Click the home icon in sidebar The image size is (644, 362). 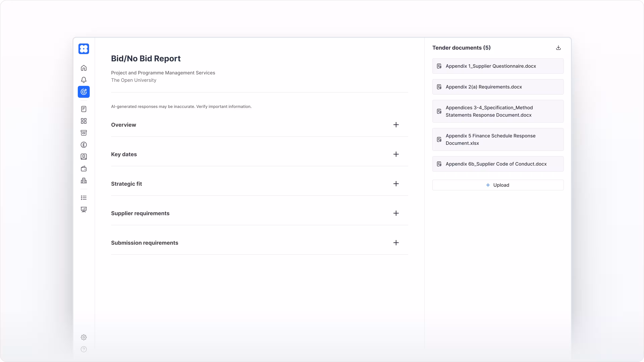tap(84, 68)
